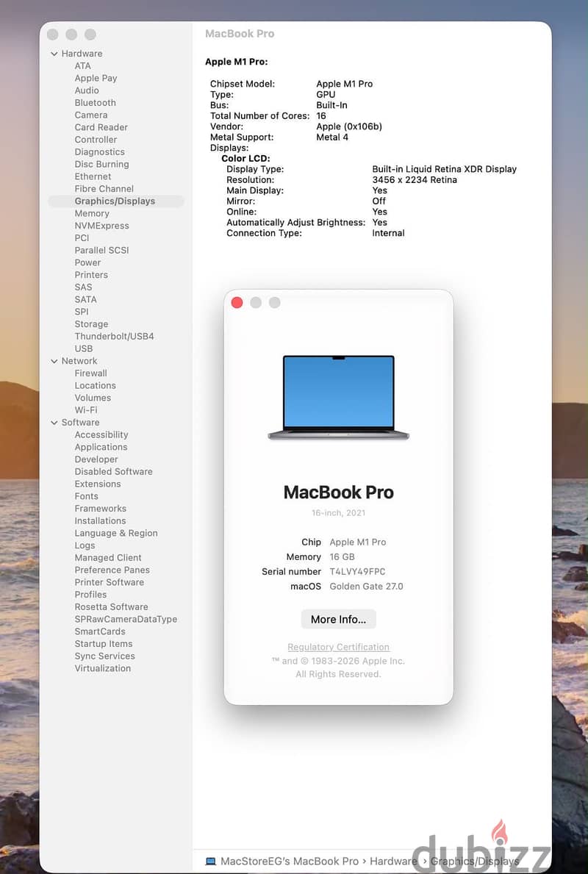Select Wi-Fi under Network

tap(86, 409)
